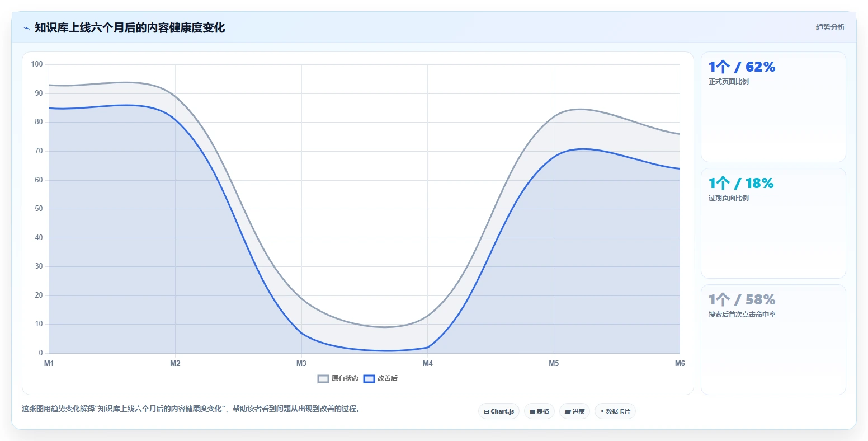
Task: Click the 100 y-axis value
Action: pyautogui.click(x=37, y=64)
